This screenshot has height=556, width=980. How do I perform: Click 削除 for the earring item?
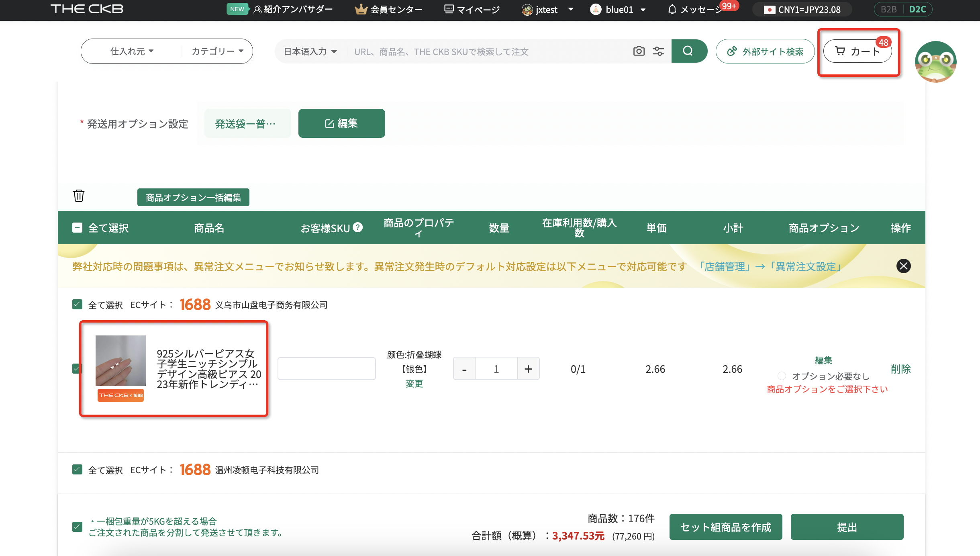pos(900,369)
